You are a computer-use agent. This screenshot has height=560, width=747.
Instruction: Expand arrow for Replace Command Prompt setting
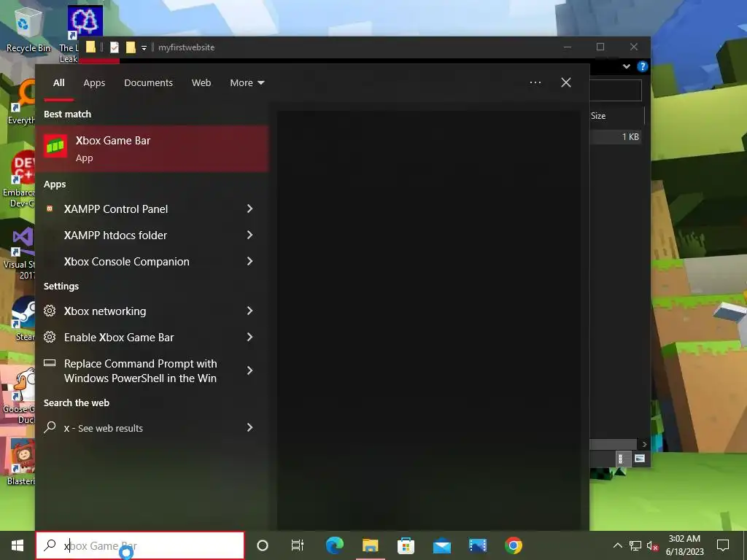click(x=249, y=370)
